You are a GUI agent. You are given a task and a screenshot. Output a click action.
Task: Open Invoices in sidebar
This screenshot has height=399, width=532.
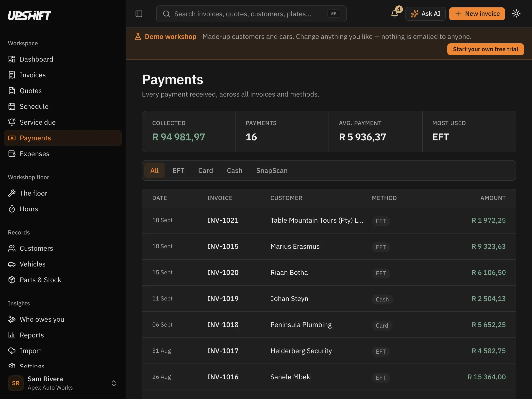click(63, 75)
